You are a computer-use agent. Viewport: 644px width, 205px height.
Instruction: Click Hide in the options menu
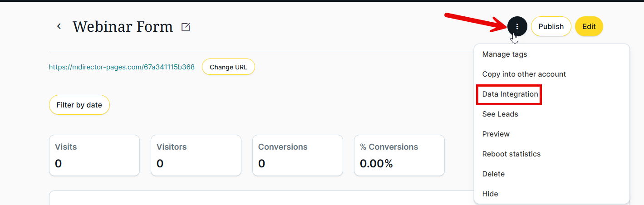490,194
